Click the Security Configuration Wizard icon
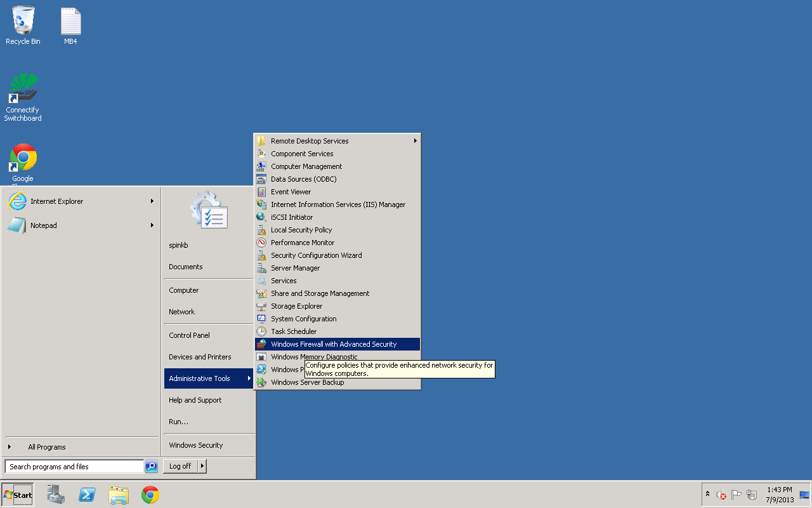The height and width of the screenshot is (508, 812). pos(261,255)
